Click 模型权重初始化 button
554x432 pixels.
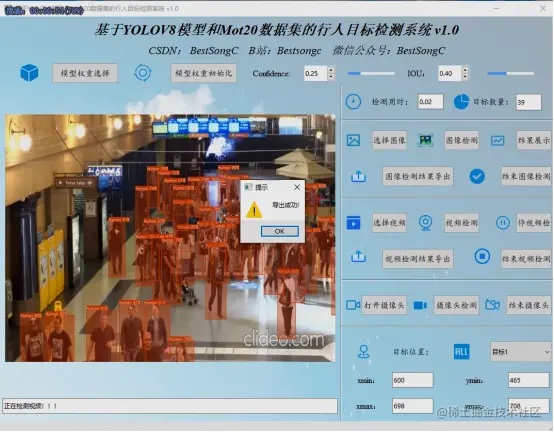(x=204, y=73)
